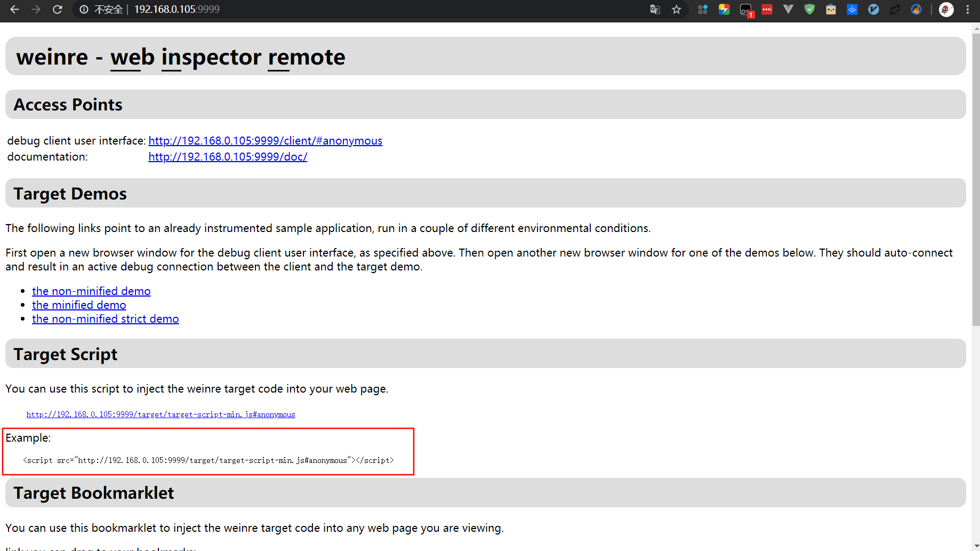
Task: Open the Chrome three-dot menu
Action: 968,10
